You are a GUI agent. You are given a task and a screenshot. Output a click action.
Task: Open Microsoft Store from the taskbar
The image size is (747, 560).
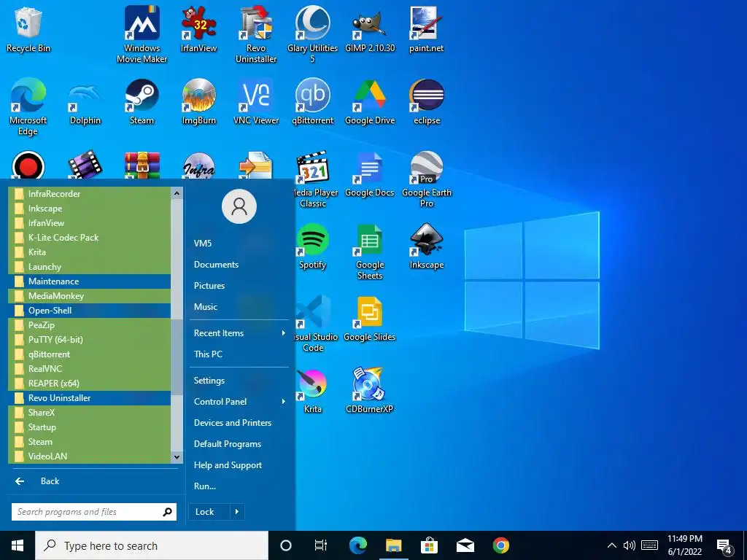pyautogui.click(x=429, y=545)
